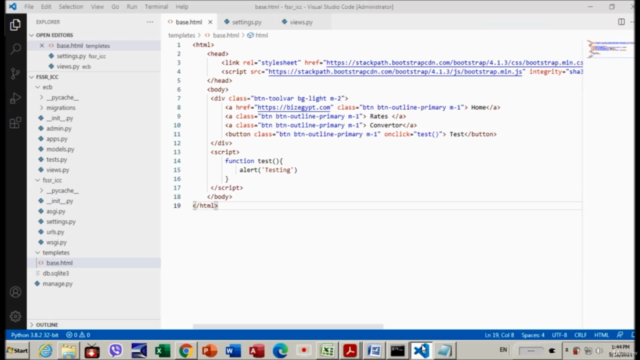Open Google Chrome from the taskbar

(186, 351)
